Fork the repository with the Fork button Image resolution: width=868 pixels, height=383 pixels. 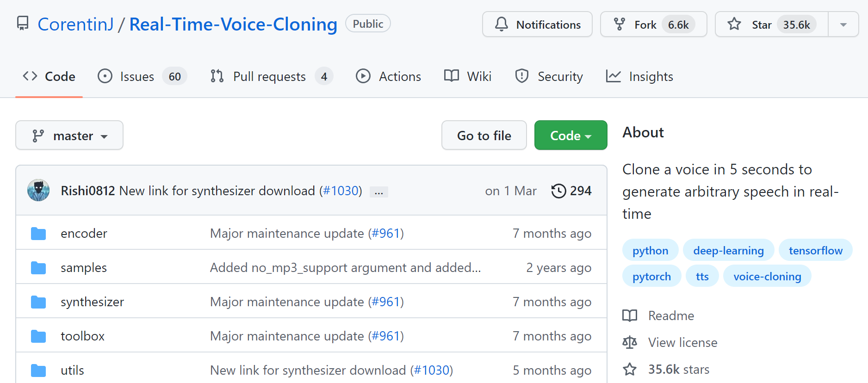653,24
